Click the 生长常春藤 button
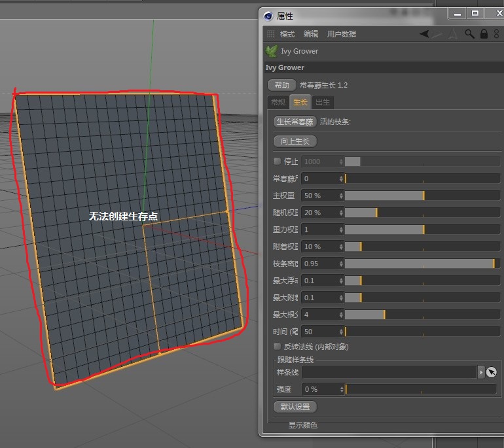Image resolution: width=504 pixels, height=448 pixels. (295, 122)
